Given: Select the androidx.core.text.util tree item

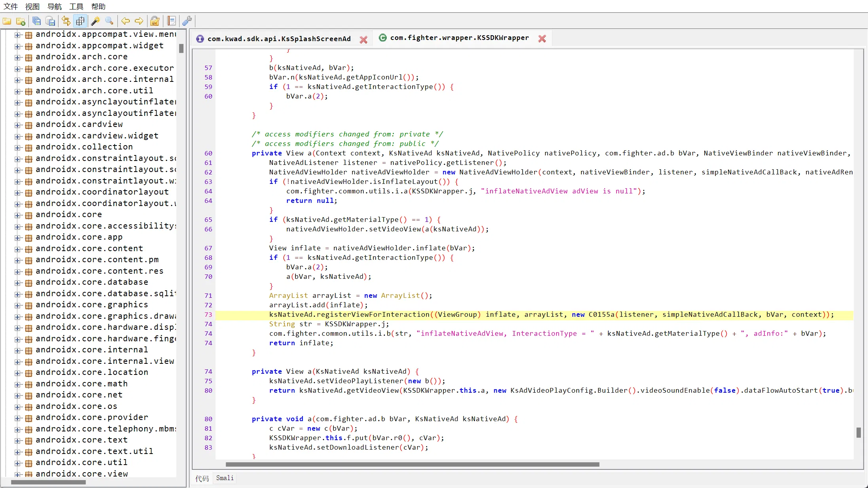Looking at the screenshot, I should tap(94, 452).
